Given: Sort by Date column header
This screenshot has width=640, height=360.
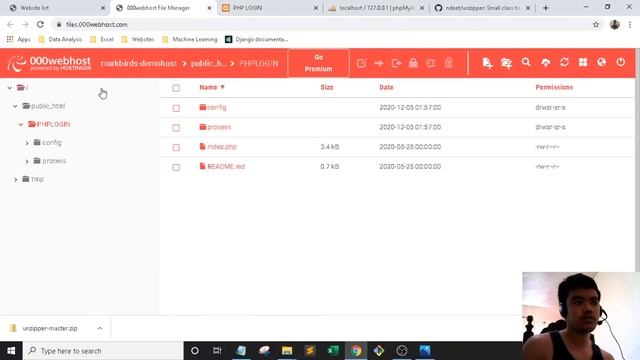Looking at the screenshot, I should pyautogui.click(x=386, y=87).
